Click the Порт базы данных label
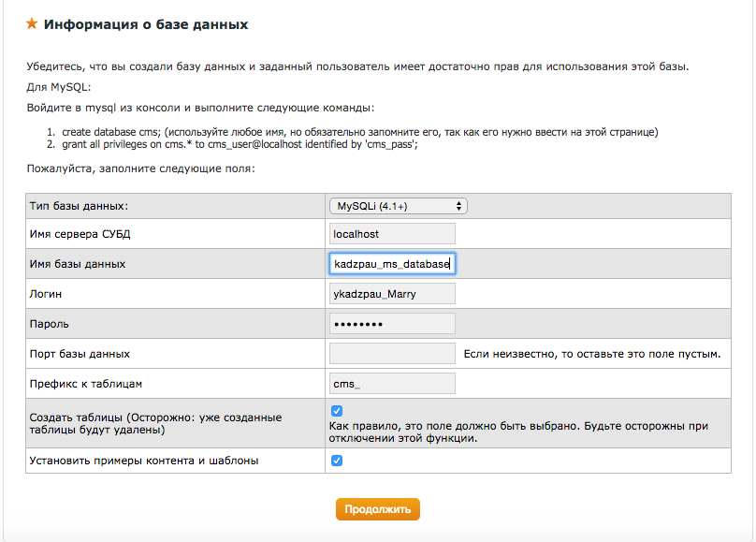Screen dimensions: 756x542 (80, 354)
